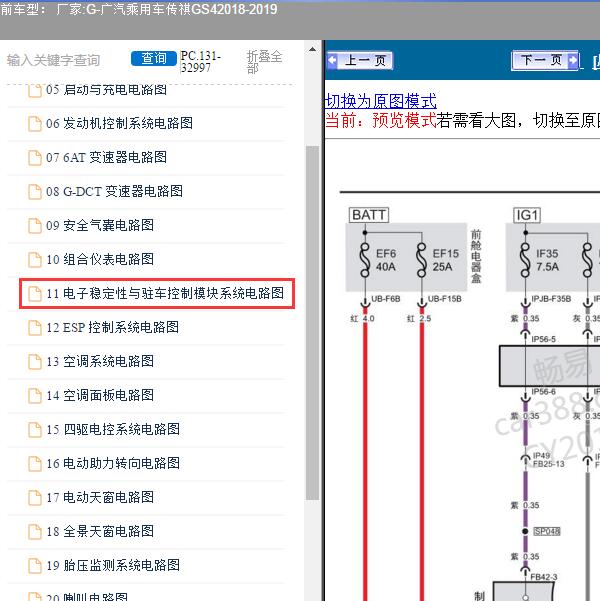Image resolution: width=600 pixels, height=601 pixels.
Task: Click document icon beside 15 四驱电控系统电路图
Action: 35,430
